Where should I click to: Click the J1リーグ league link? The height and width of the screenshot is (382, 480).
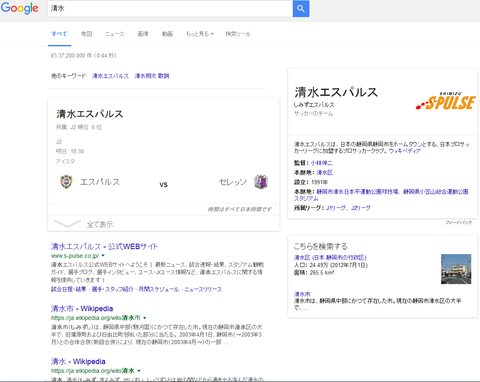pos(336,208)
